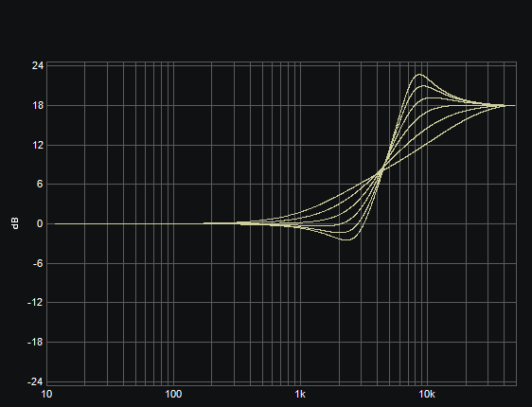
Task: Click the 18 label on the dB axis
Action: pyautogui.click(x=38, y=105)
